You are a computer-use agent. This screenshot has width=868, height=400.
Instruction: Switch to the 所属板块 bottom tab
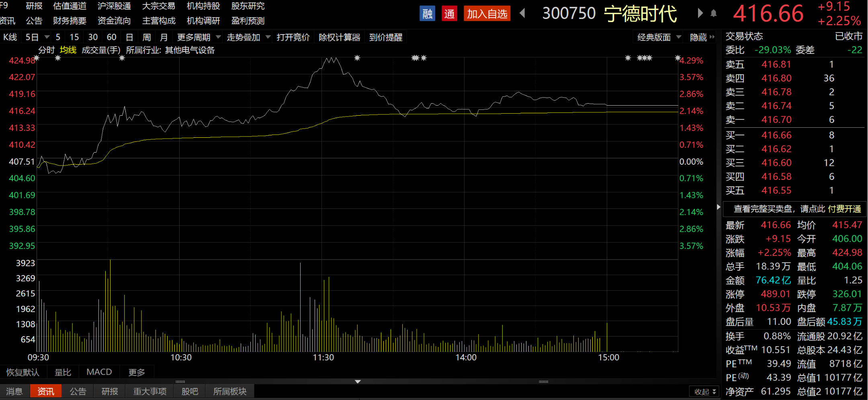[x=230, y=391]
